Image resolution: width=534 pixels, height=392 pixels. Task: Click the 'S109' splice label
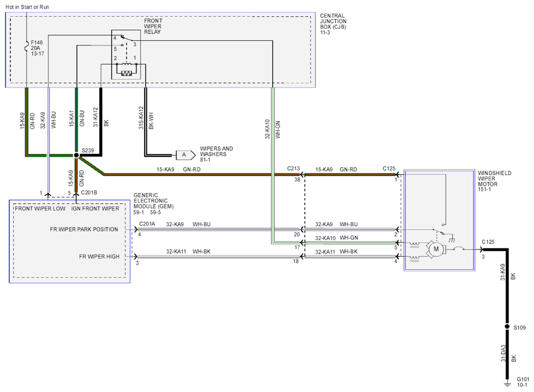(520, 328)
